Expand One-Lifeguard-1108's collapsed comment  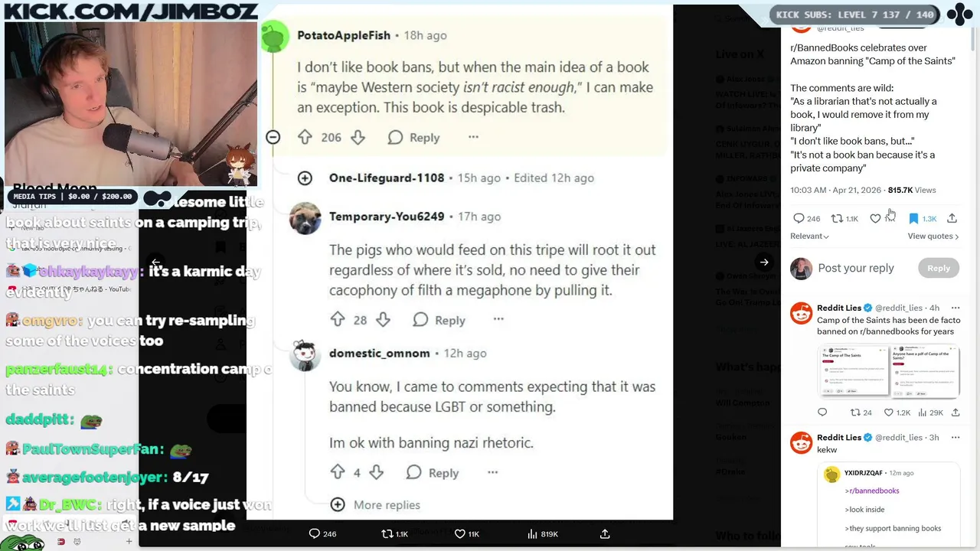point(305,178)
